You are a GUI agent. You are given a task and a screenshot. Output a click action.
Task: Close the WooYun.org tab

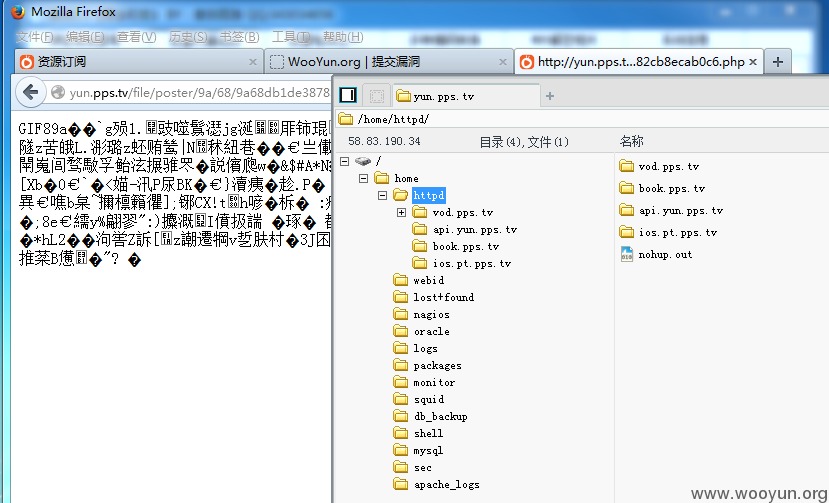(503, 62)
